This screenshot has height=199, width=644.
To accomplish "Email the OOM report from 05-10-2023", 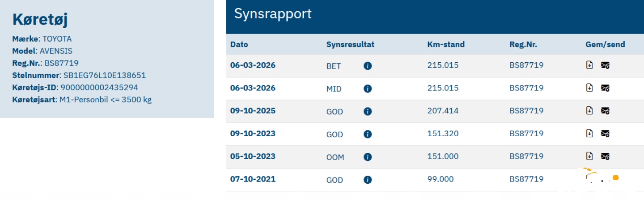I will (605, 156).
